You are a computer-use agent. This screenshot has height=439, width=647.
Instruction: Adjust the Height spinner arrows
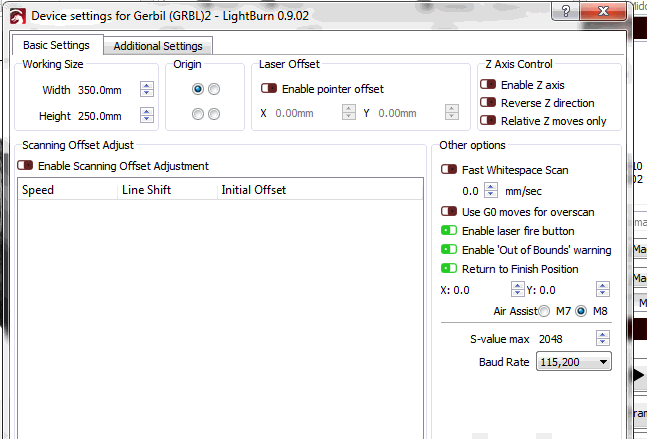146,115
